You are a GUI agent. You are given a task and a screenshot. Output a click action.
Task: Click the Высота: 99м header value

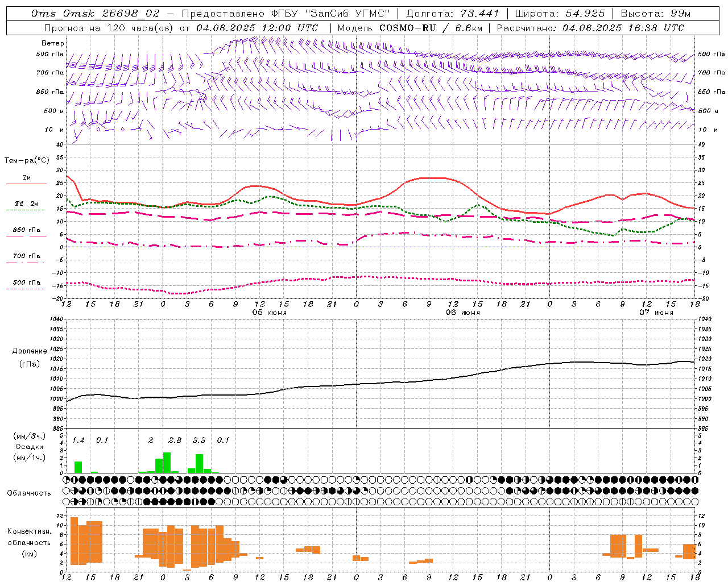pyautogui.click(x=656, y=14)
